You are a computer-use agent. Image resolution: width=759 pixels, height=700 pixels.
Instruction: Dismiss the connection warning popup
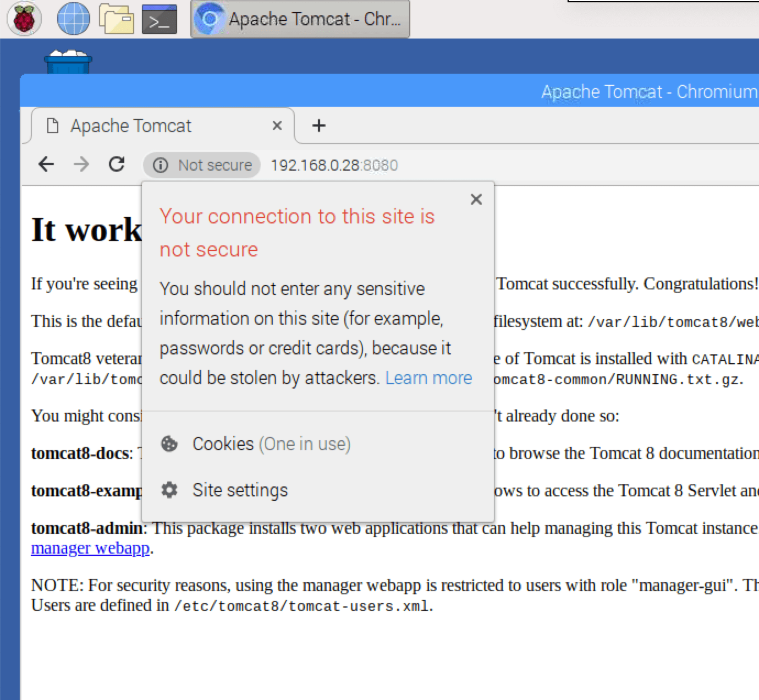pos(476,199)
